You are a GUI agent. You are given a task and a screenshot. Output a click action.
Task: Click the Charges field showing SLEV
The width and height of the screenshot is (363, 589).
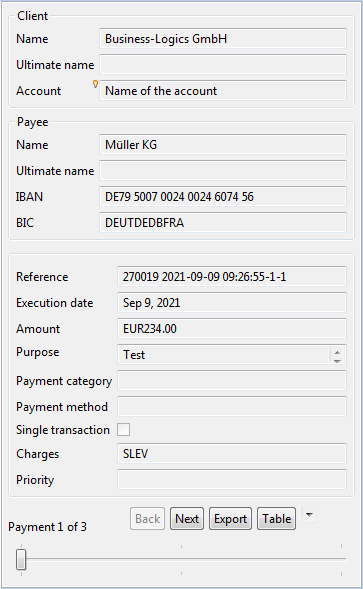point(232,454)
